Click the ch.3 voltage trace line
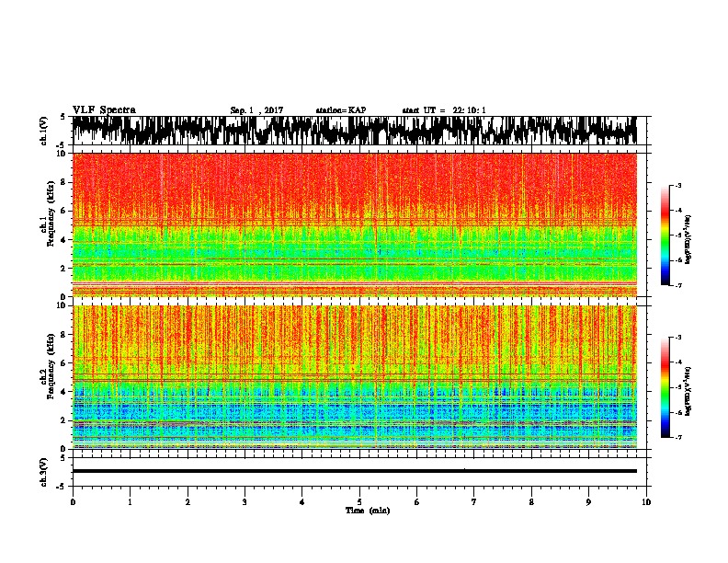The height and width of the screenshot is (563, 728). (x=354, y=471)
